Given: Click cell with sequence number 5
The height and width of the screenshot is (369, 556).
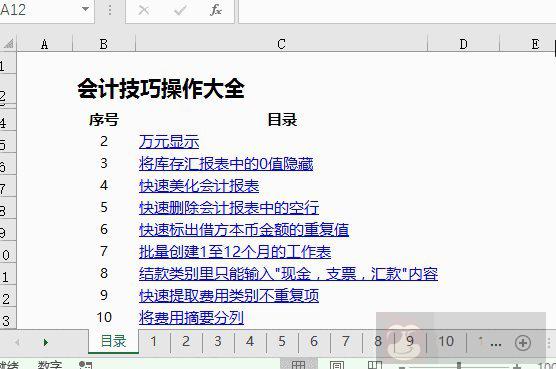Looking at the screenshot, I should [x=104, y=207].
